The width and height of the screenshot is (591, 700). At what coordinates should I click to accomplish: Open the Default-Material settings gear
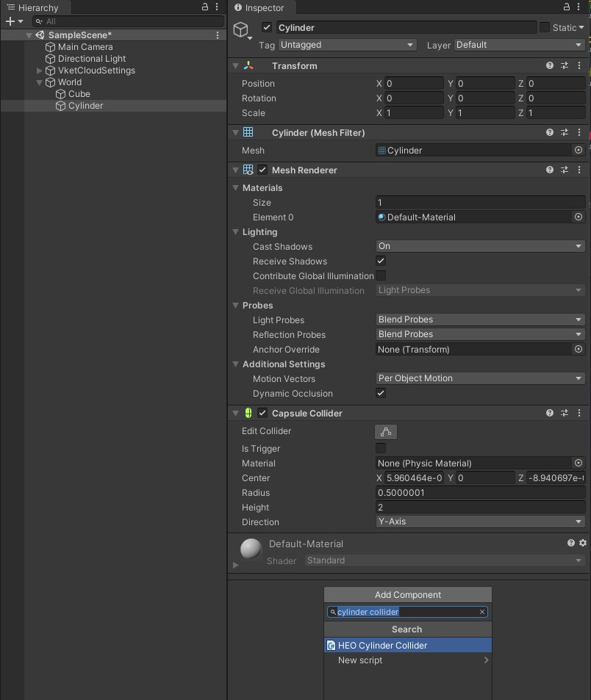(x=583, y=543)
